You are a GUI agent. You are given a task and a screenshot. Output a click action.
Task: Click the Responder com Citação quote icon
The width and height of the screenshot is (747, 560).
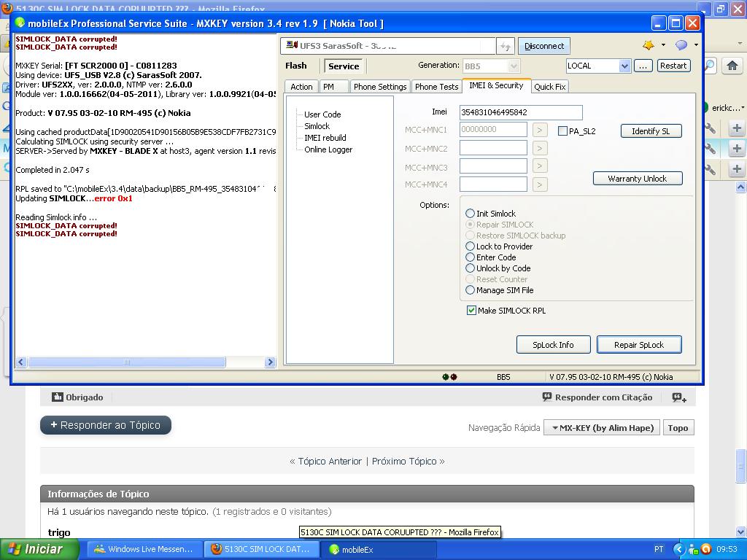click(547, 397)
